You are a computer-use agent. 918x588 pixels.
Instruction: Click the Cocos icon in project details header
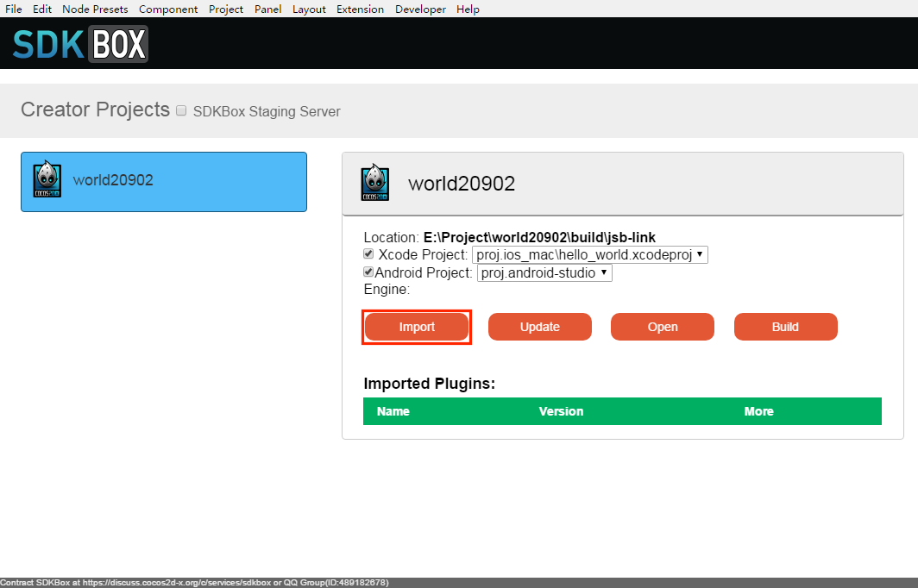[374, 183]
